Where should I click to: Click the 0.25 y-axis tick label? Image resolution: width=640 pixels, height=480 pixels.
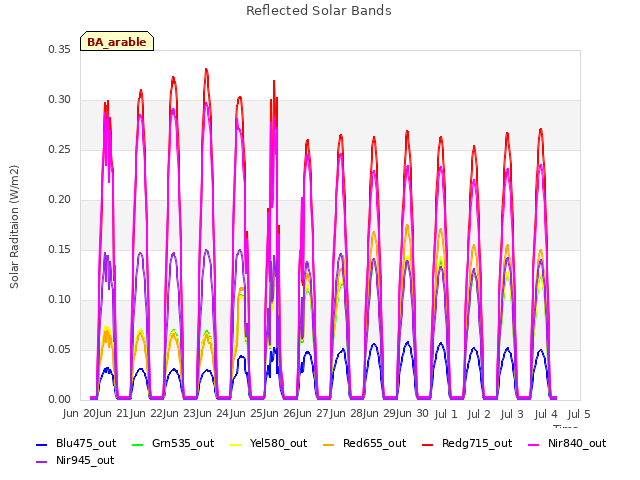coord(59,150)
